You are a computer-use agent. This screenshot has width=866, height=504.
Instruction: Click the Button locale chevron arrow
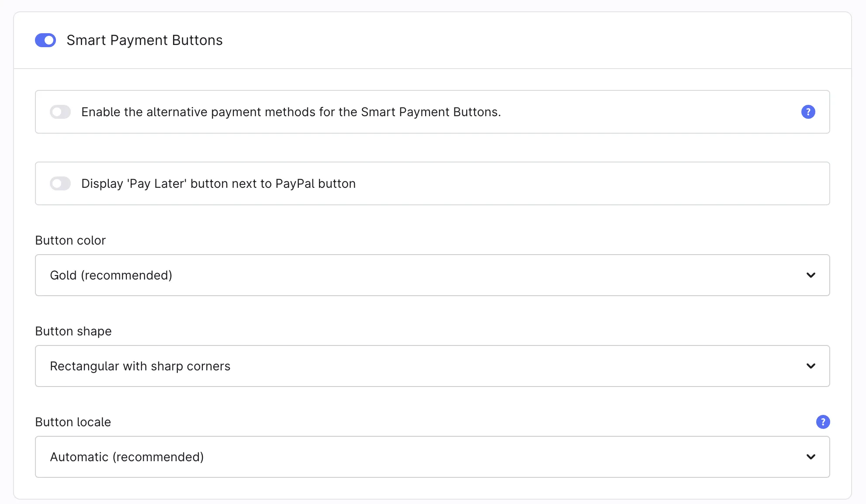tap(811, 457)
